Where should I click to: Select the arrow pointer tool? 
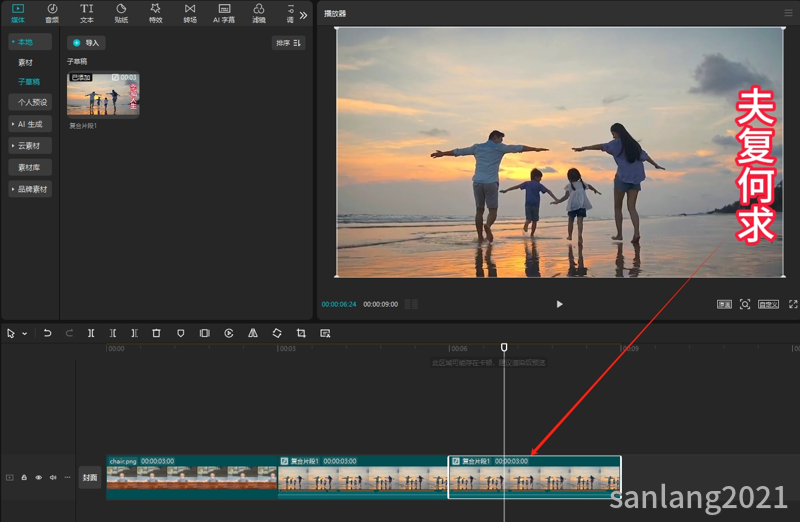point(11,333)
